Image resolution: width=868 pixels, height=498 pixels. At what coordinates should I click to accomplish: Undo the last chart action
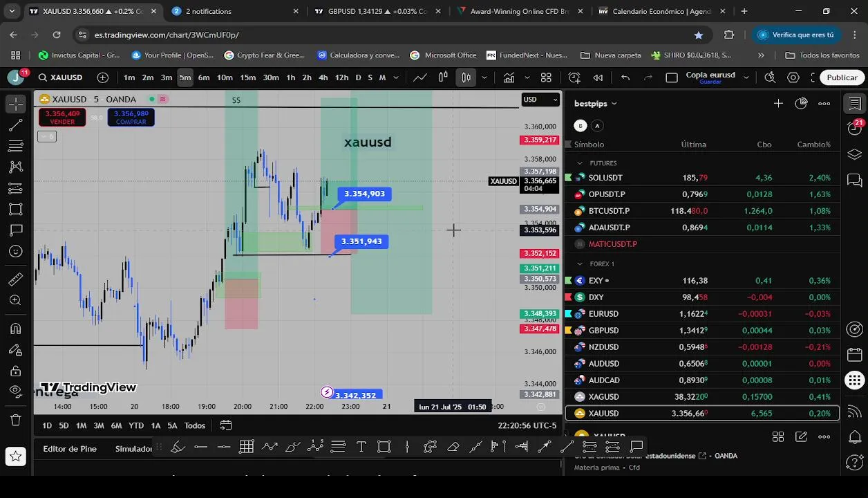click(625, 77)
